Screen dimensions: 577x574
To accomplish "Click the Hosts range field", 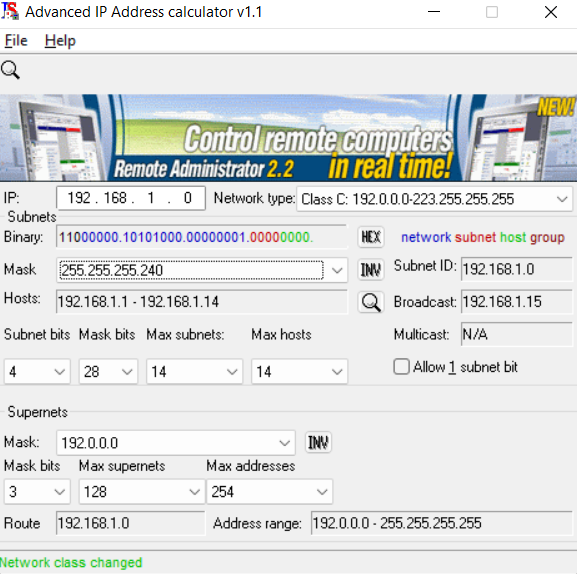I will tap(201, 302).
